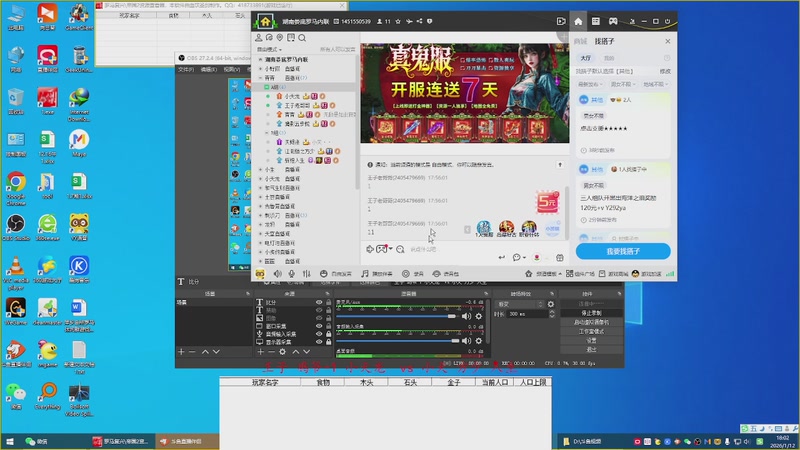Open the gamepad icon in YY header
This screenshot has height=450, width=800.
pos(613,21)
